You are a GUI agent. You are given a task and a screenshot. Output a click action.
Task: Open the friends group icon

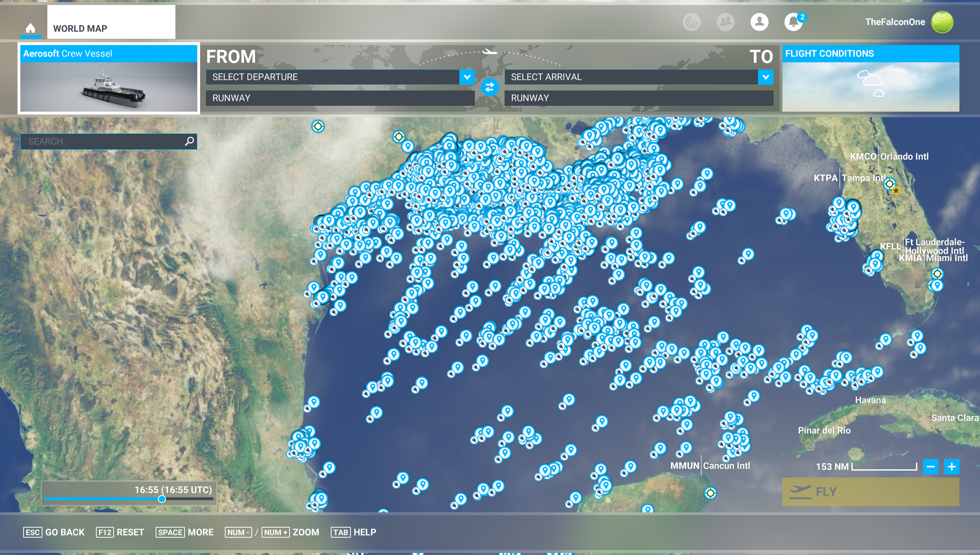coord(725,22)
